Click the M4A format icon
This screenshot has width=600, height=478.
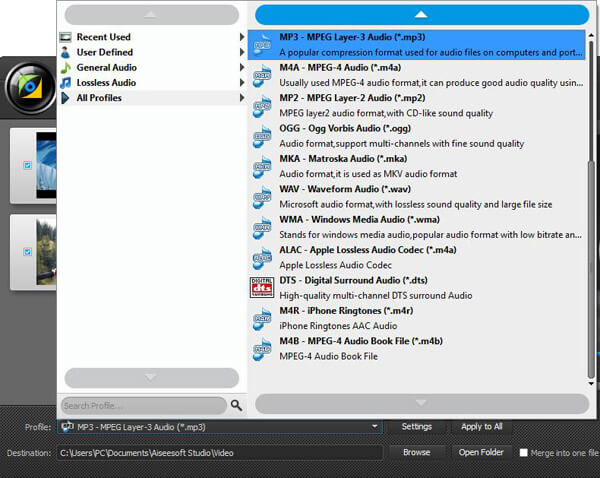click(262, 75)
